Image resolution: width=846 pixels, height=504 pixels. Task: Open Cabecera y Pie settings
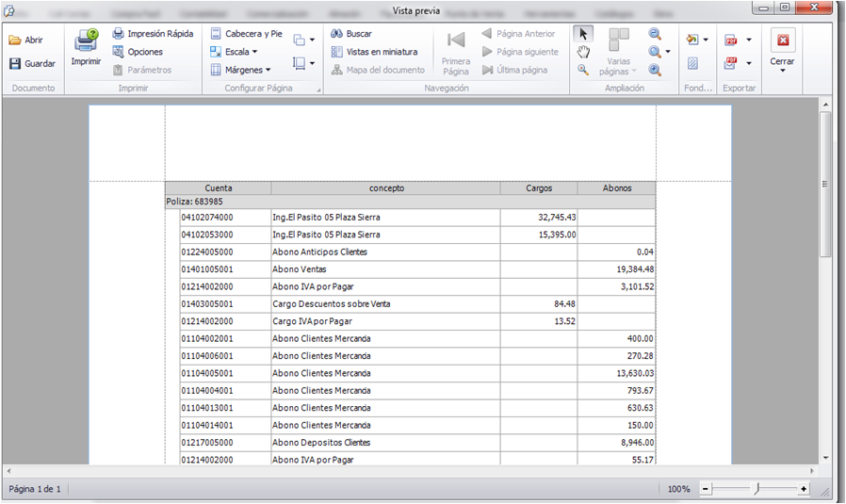pyautogui.click(x=247, y=34)
